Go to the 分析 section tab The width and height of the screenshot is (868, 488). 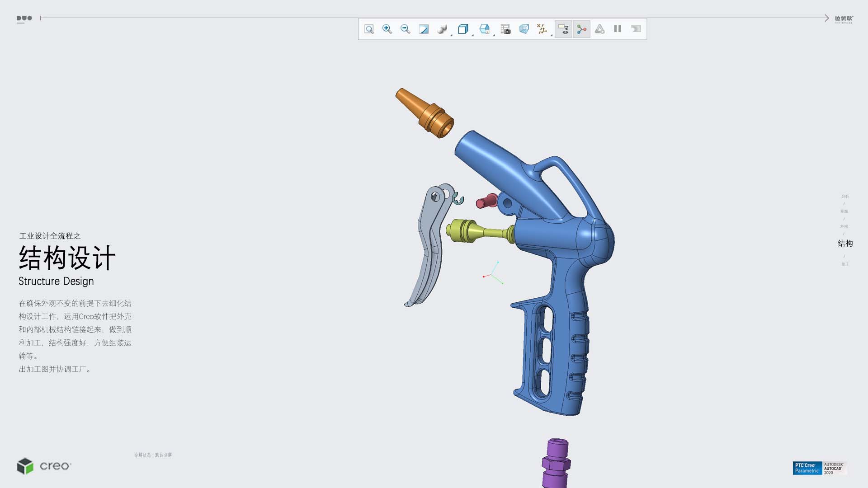(845, 196)
